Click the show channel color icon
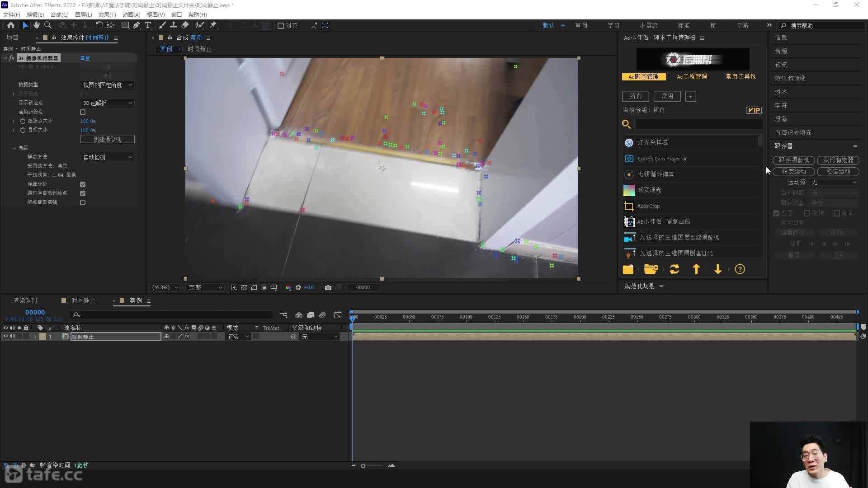868x488 pixels. coord(288,287)
